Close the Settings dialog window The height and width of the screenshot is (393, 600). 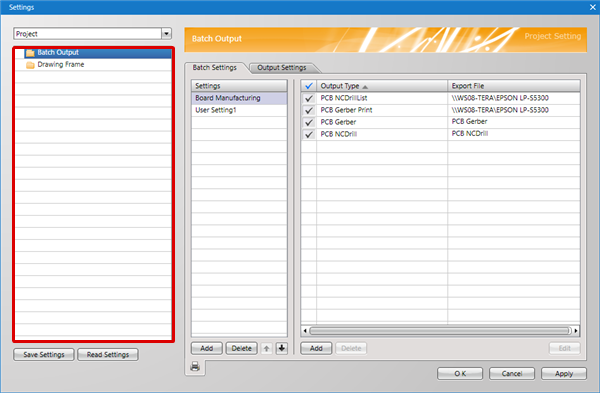click(593, 7)
